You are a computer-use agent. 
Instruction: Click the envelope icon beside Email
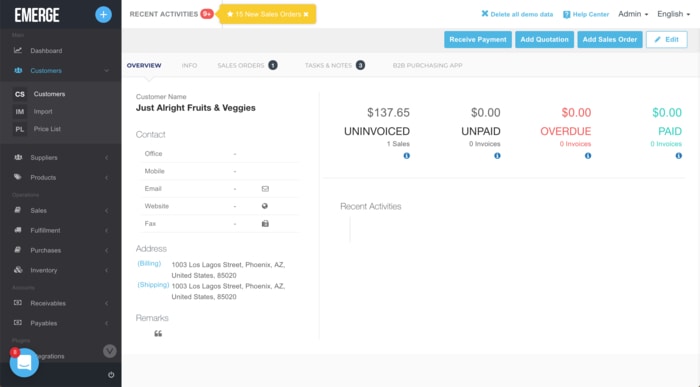tap(265, 189)
